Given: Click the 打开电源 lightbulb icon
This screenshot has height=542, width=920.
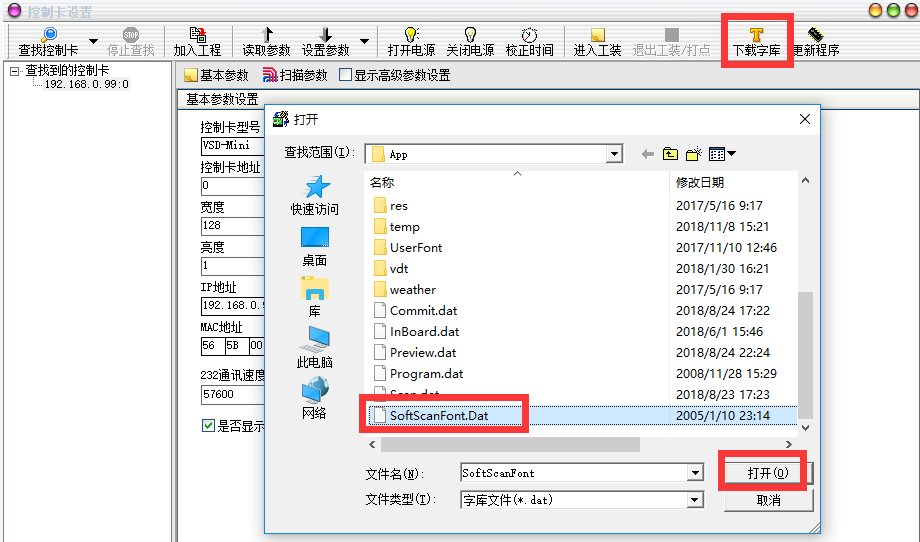Looking at the screenshot, I should [411, 35].
